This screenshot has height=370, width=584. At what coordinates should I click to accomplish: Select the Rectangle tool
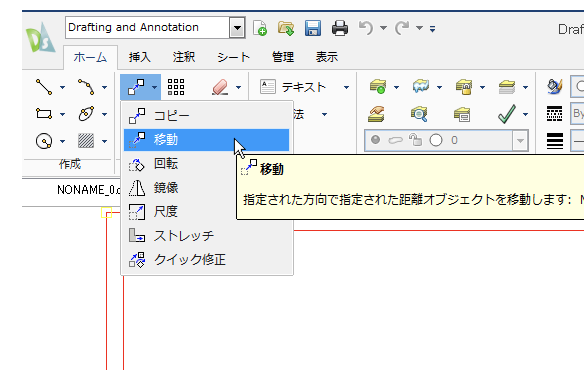(44, 114)
